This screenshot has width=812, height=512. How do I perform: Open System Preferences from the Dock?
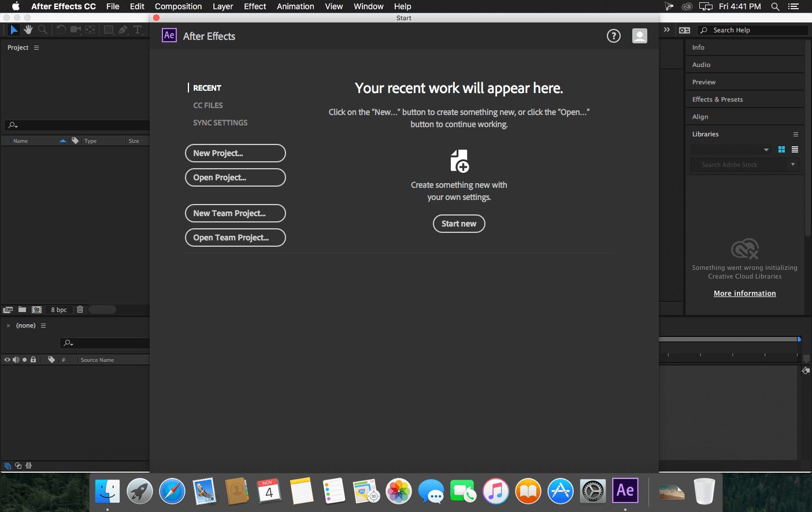point(593,491)
